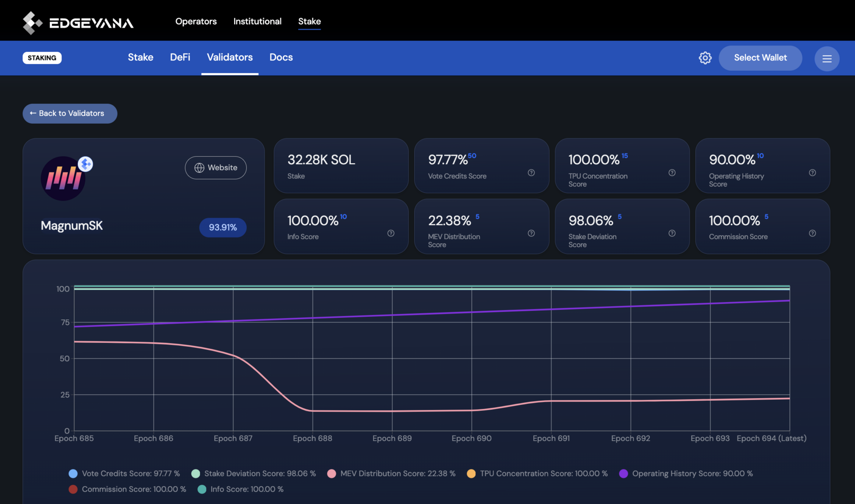Screen dimensions: 855x504
Task: Click Operating History Score: 90.00 % legend text
Action: (x=693, y=473)
